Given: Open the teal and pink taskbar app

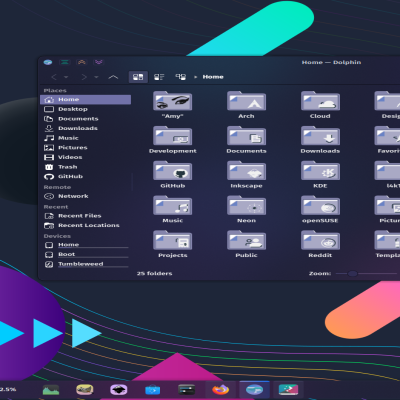Looking at the screenshot, I should coord(288,390).
